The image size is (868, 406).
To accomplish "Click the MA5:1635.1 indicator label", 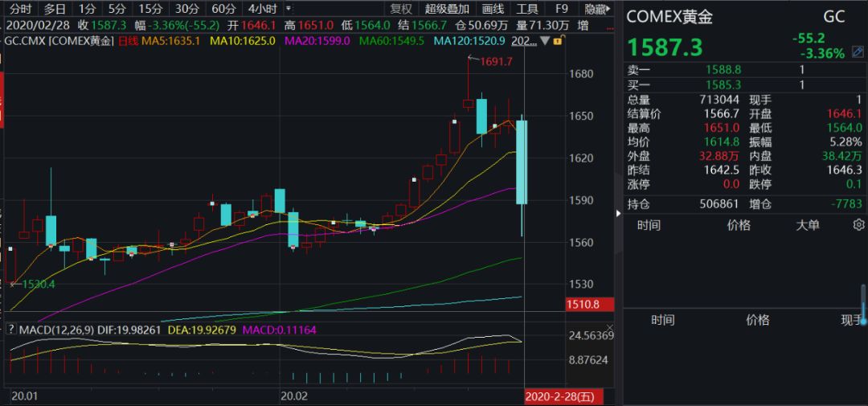I will (x=171, y=40).
